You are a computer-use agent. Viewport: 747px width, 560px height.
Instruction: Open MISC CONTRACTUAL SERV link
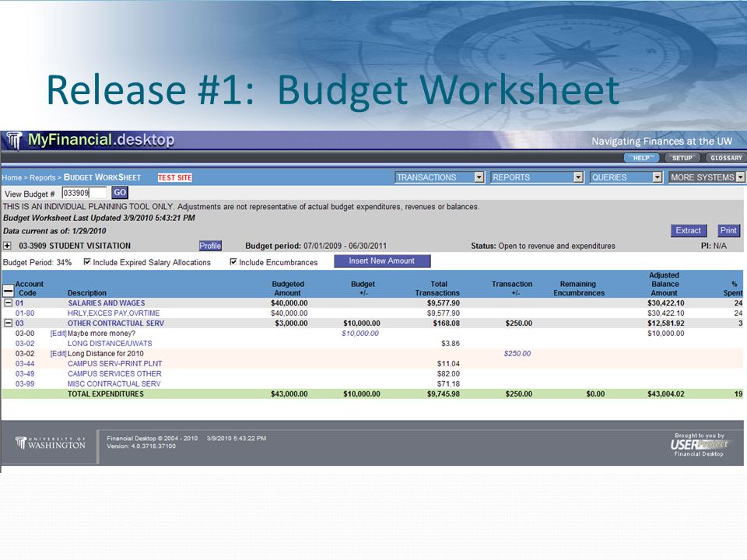coord(114,383)
